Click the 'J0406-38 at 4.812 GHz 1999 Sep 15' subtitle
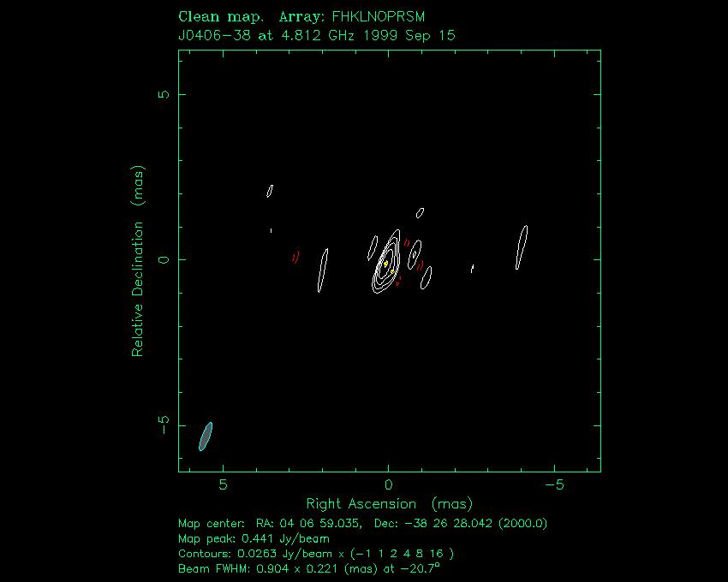728x582 pixels. (317, 36)
